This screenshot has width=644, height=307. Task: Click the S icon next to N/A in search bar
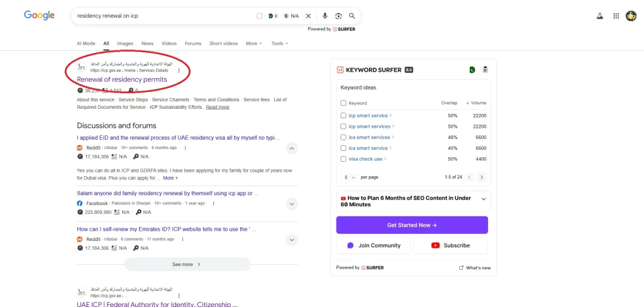pos(286,16)
